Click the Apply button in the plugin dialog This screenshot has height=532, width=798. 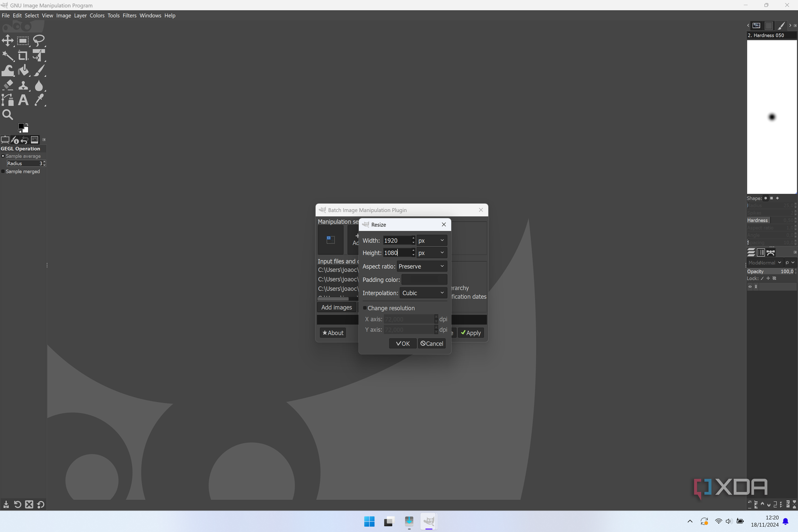[470, 333]
